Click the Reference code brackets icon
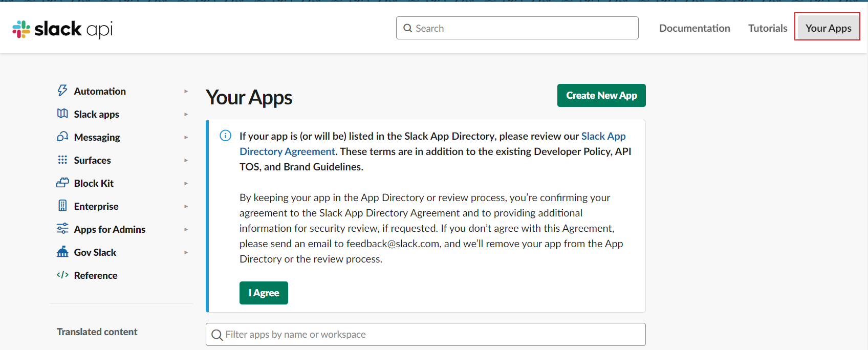 tap(62, 275)
